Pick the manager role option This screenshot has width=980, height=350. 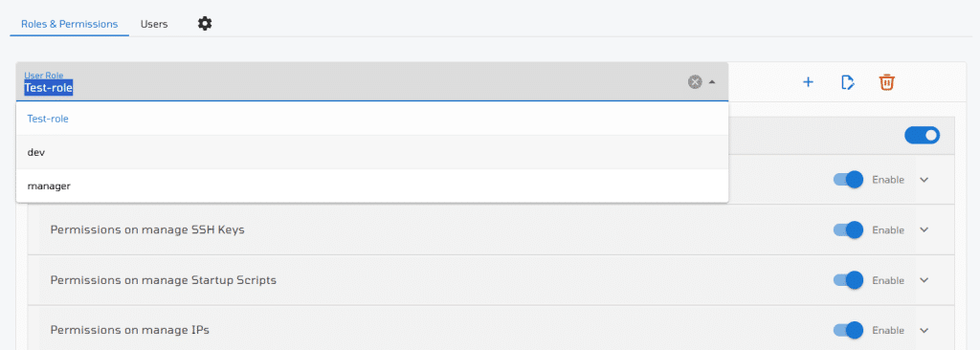point(372,186)
